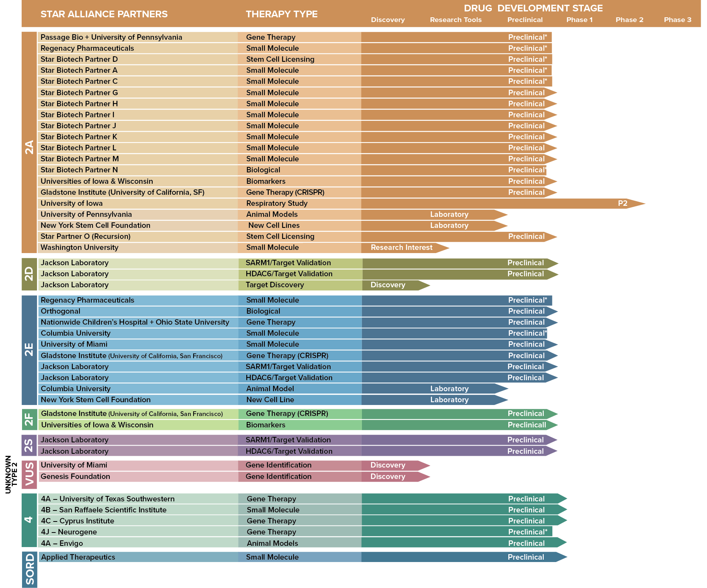Image resolution: width=707 pixels, height=588 pixels.
Task: Click the 2A category label
Action: click(x=30, y=142)
